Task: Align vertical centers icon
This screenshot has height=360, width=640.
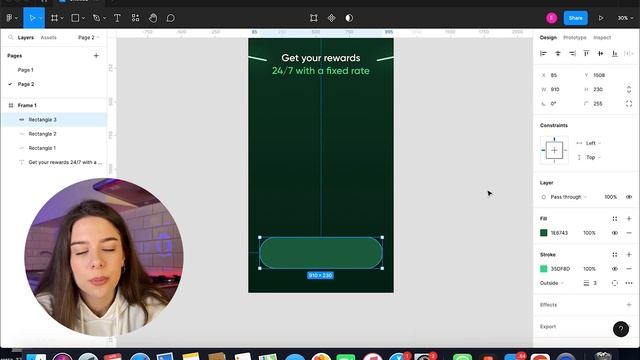Action: click(600, 53)
